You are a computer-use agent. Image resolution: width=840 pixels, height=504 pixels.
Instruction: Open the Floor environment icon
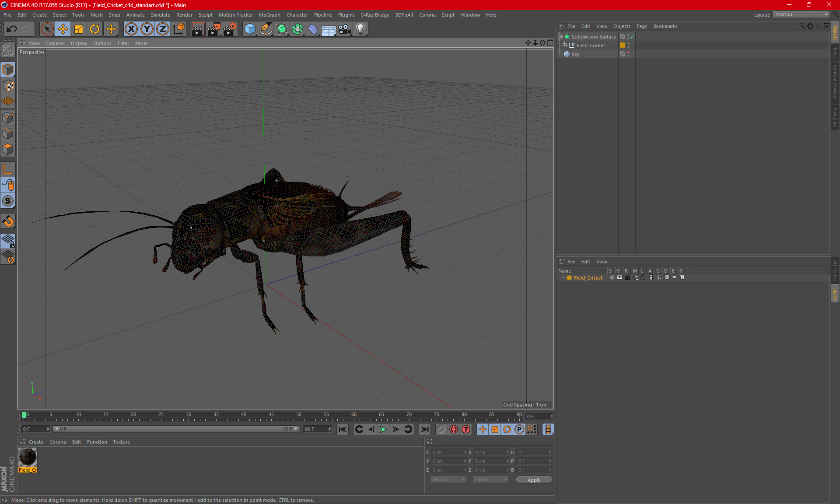click(x=329, y=29)
